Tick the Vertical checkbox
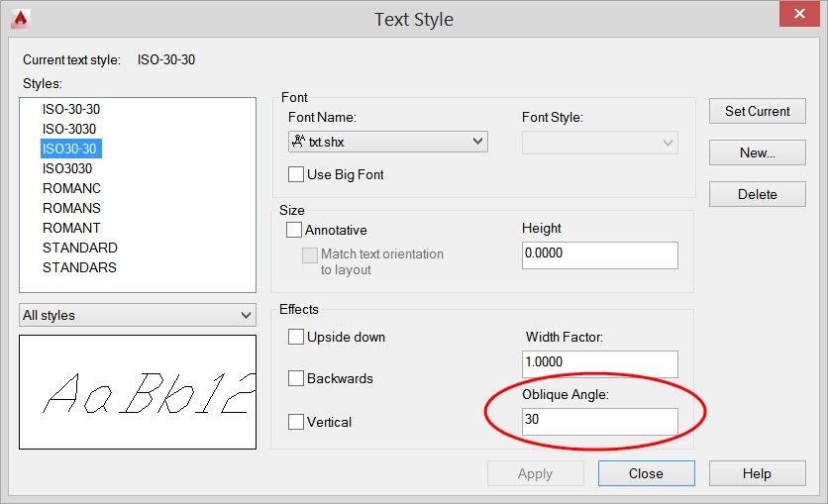Viewport: 828px width, 504px height. [296, 422]
